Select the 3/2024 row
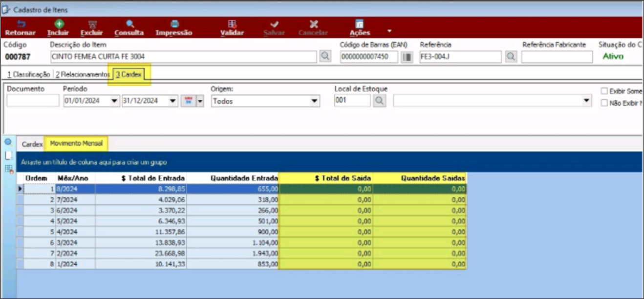Image resolution: width=644 pixels, height=299 pixels. coord(242,242)
